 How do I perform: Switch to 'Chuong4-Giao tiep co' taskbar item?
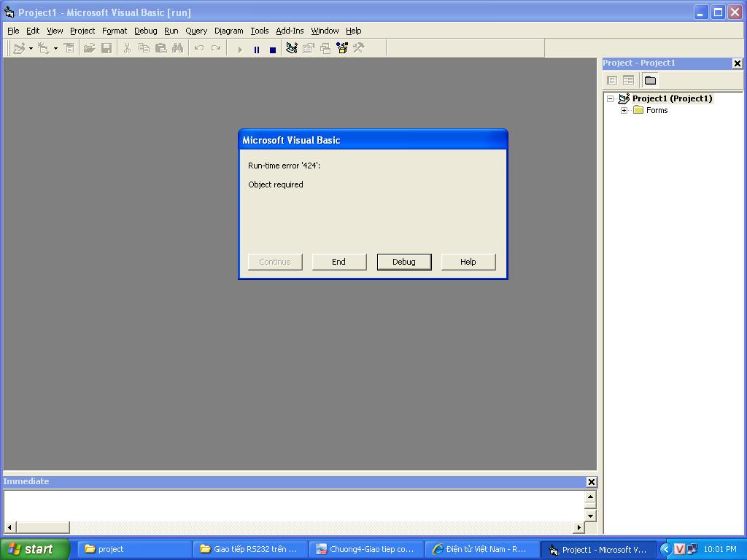366,550
